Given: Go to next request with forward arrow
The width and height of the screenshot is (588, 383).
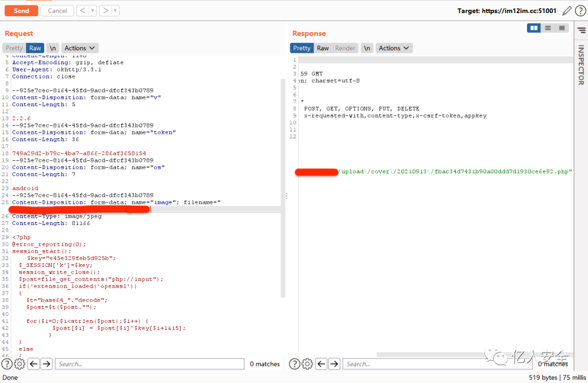Looking at the screenshot, I should click(x=106, y=11).
